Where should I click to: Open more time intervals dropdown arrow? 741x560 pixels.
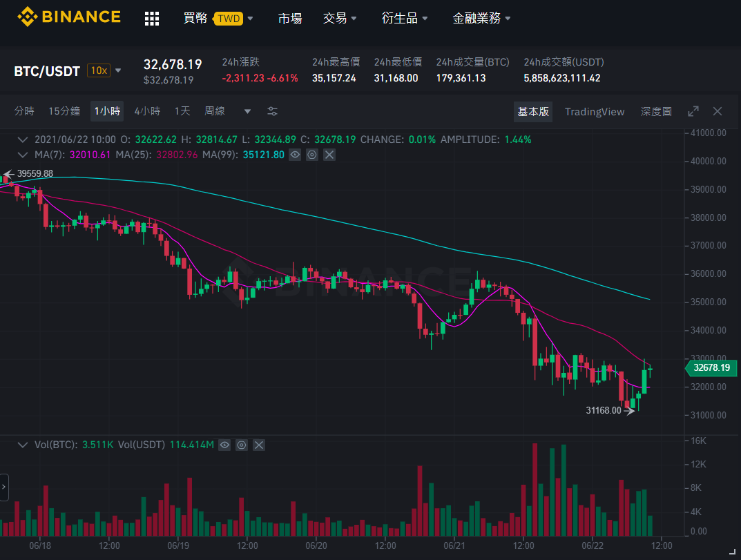[247, 112]
